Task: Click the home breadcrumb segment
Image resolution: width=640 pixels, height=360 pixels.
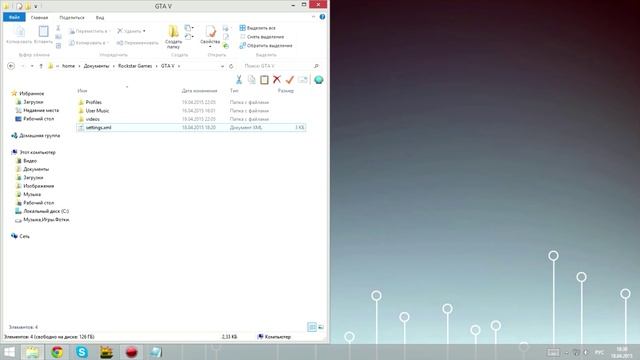Action: [68, 66]
